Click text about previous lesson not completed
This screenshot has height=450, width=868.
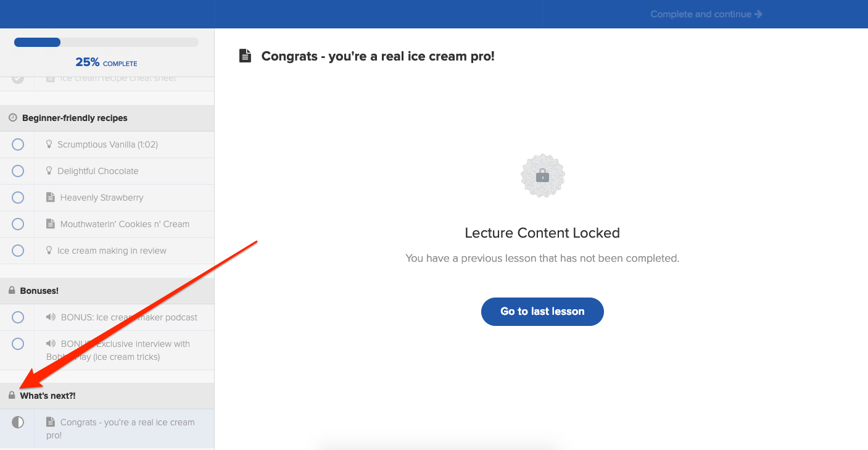542,258
